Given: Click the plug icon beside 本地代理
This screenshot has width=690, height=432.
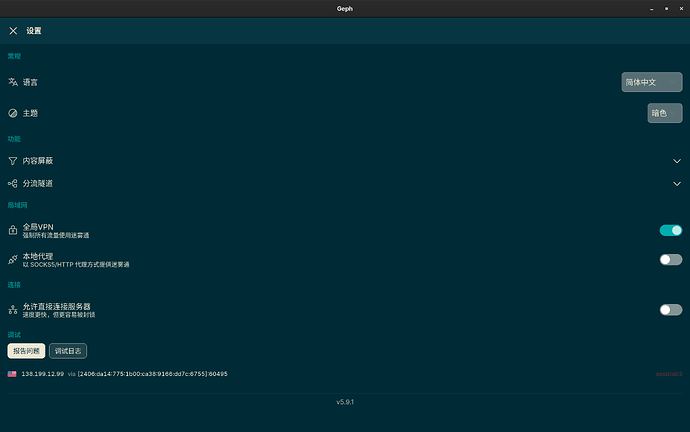Looking at the screenshot, I should pyautogui.click(x=13, y=260).
